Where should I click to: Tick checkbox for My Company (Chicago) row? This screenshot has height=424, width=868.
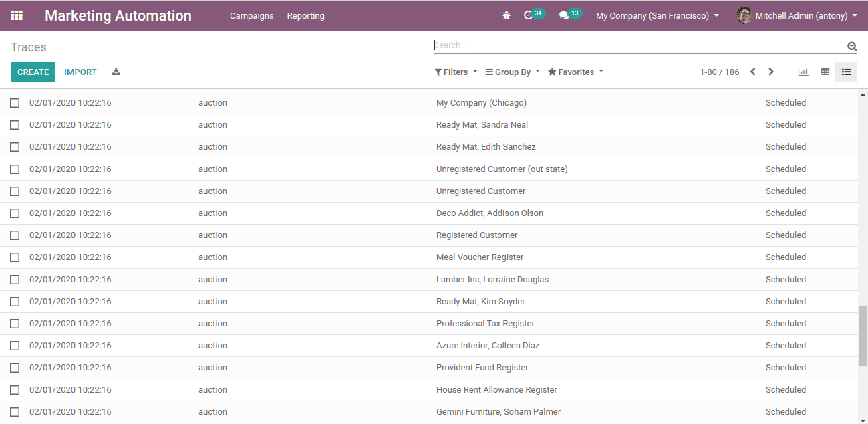[x=15, y=103]
